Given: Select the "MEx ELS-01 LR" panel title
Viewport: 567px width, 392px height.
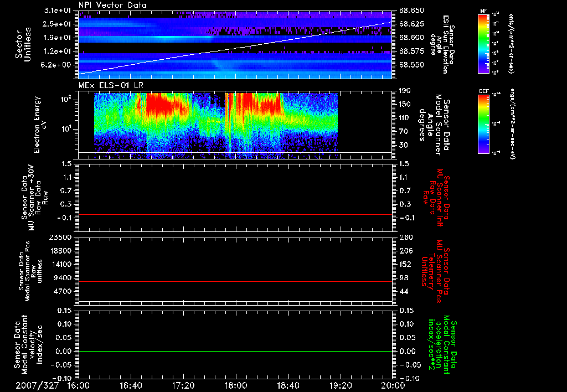Looking at the screenshot, I should (111, 85).
